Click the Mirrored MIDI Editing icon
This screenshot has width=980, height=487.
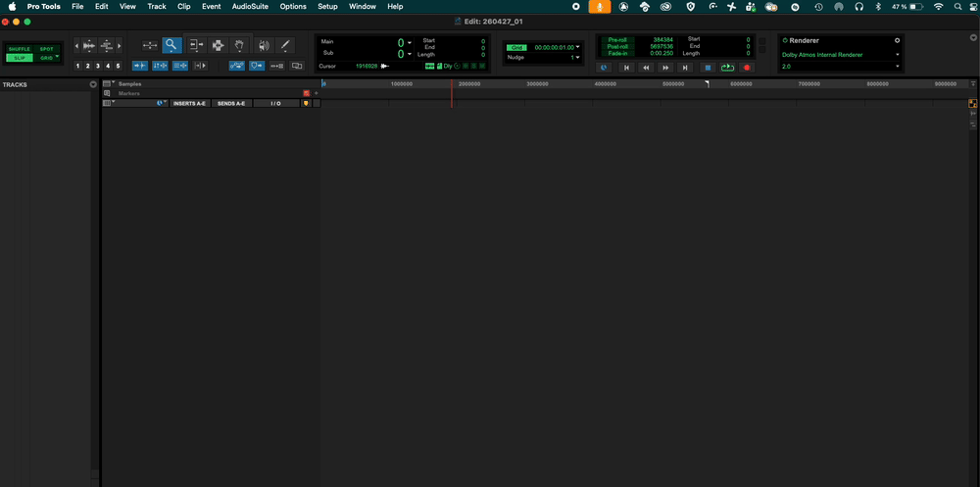tap(277, 65)
